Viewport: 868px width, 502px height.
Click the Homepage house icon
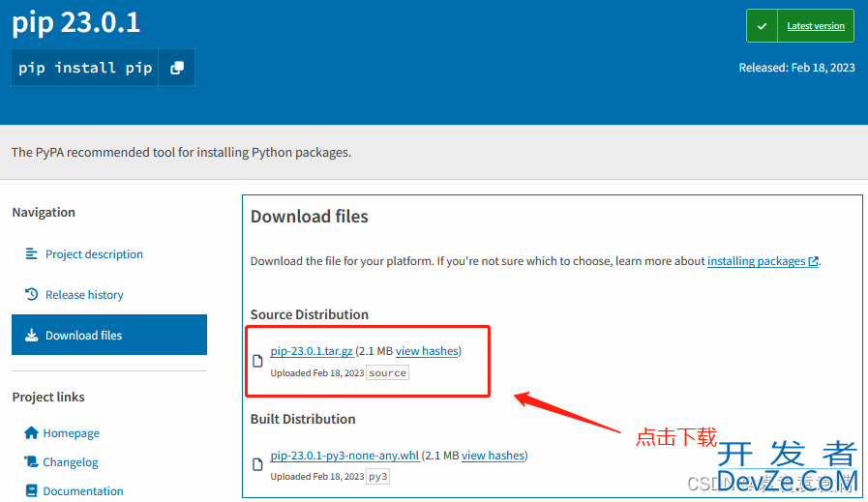tap(31, 432)
